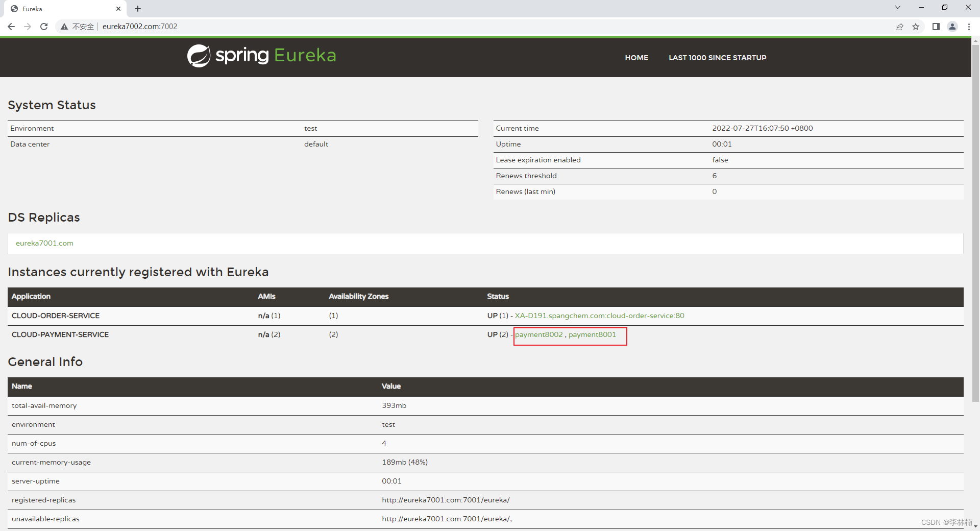Click the unavailable-replicas row name
Image resolution: width=980 pixels, height=531 pixels.
tap(45, 519)
